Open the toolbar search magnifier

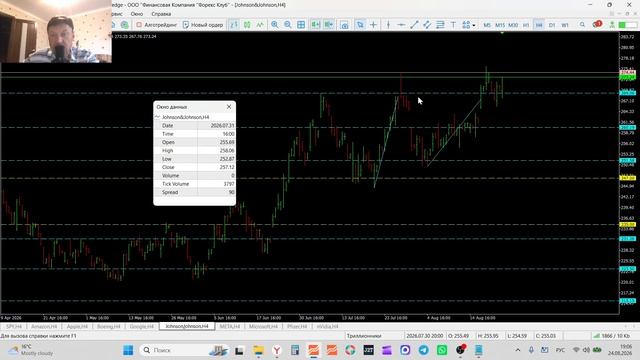pos(582,25)
